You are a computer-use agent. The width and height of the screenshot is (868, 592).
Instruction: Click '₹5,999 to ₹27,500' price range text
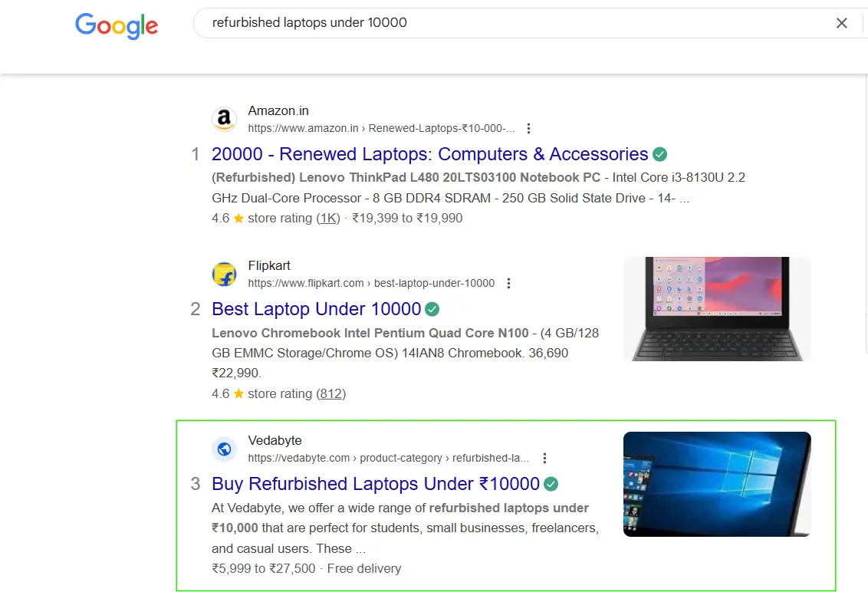(x=264, y=569)
